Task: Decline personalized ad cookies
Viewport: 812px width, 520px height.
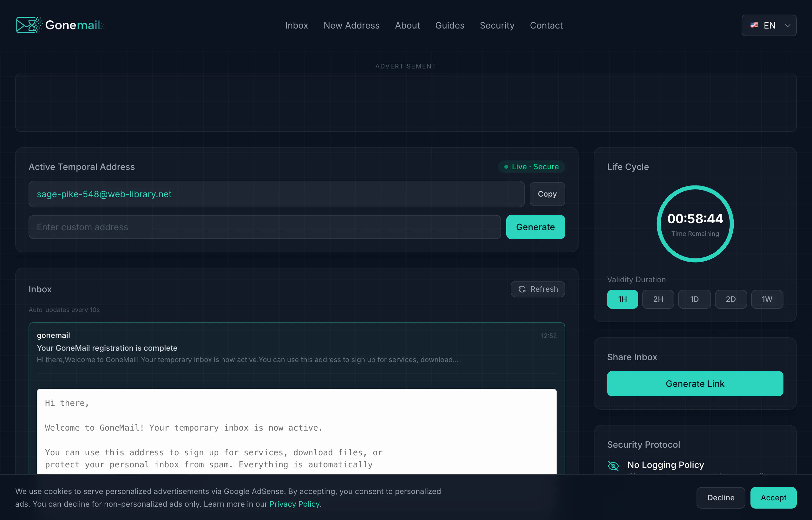Action: click(x=721, y=498)
